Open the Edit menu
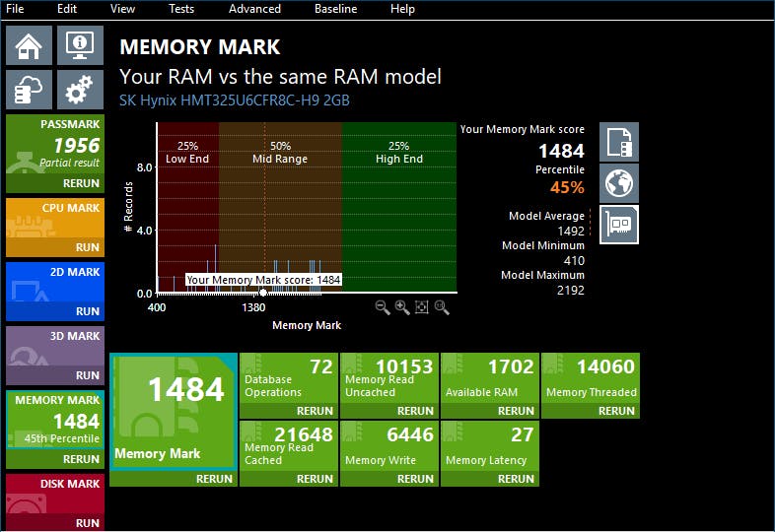The image size is (775, 532). pos(67,9)
